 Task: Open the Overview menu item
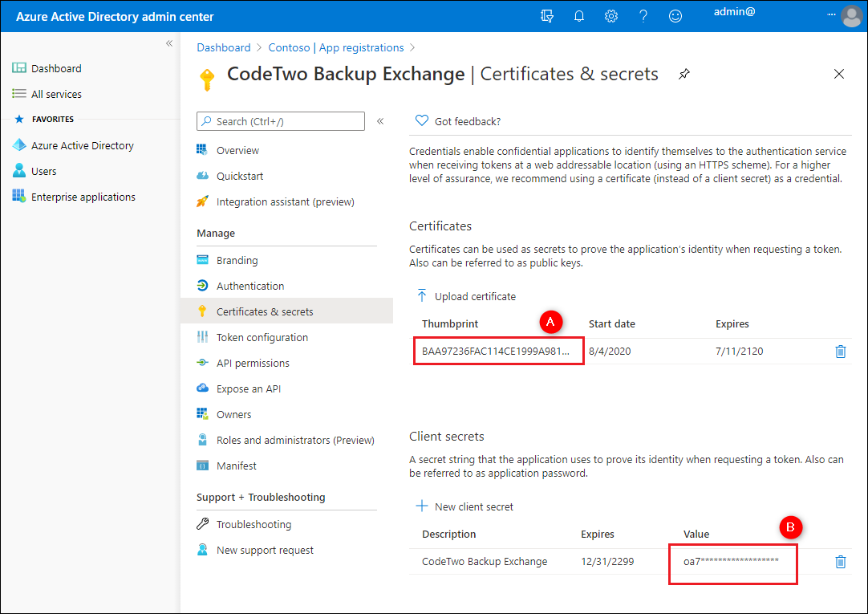(x=237, y=151)
